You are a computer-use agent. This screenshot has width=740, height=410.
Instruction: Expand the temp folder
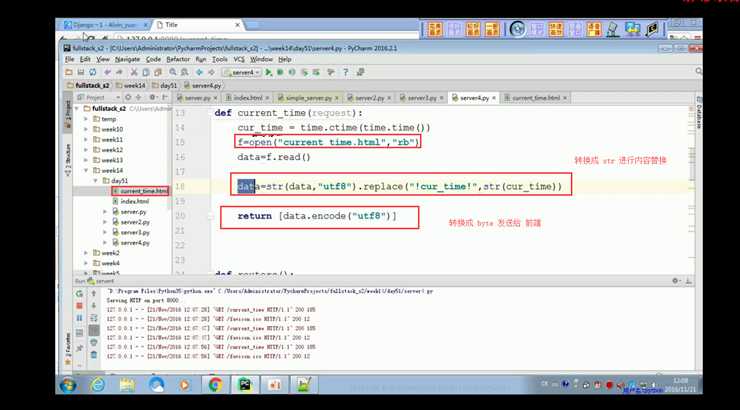click(86, 119)
